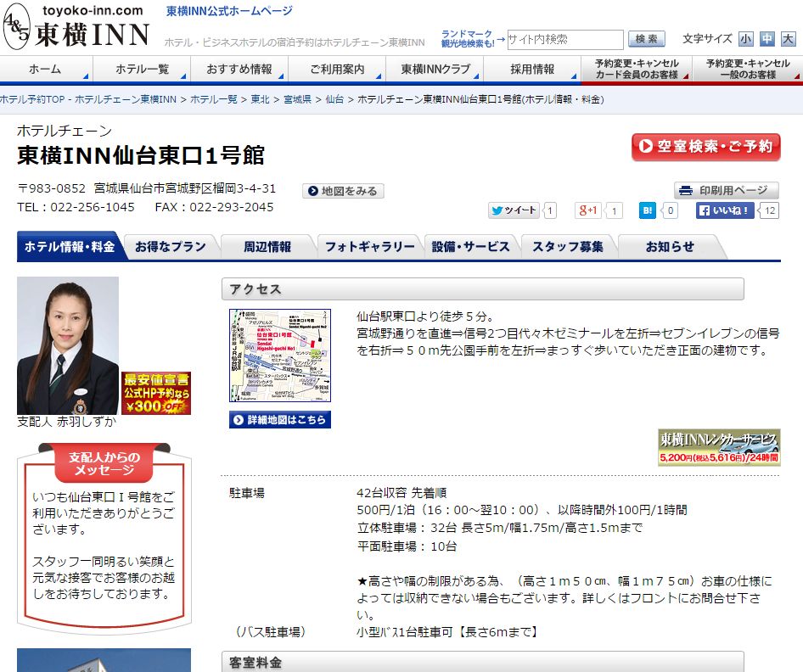Switch to 設備・サービス tab

(470, 247)
